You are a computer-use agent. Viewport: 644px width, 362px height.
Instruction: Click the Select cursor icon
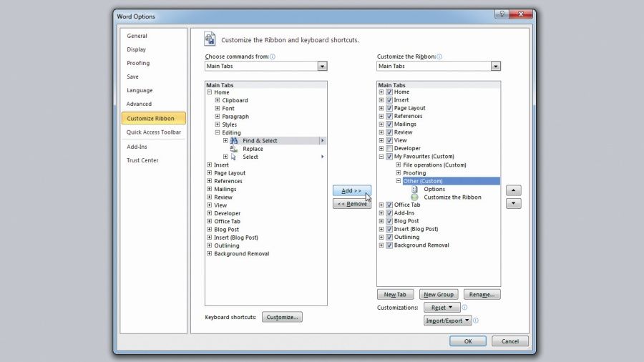pos(234,157)
